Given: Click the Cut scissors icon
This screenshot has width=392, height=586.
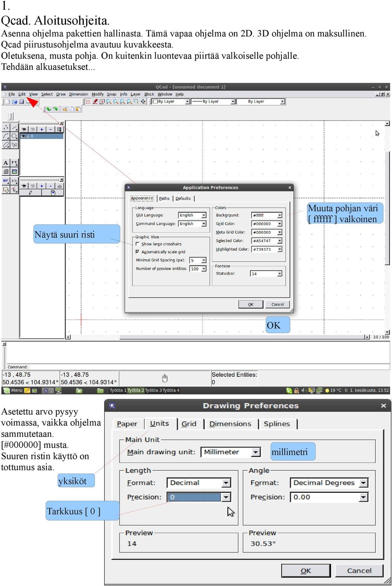Looking at the screenshot, I should pos(65,109).
